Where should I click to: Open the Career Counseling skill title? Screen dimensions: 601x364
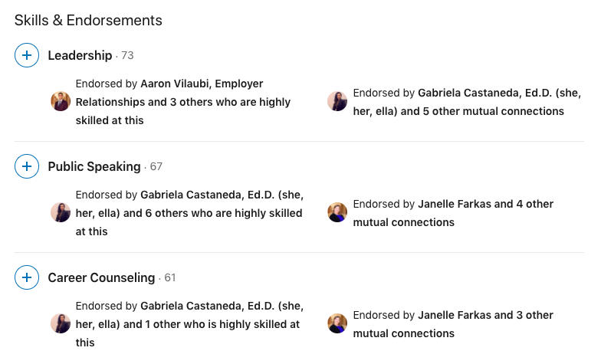(x=101, y=277)
